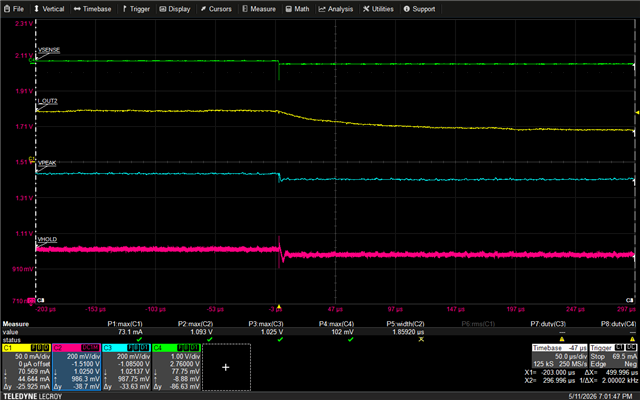Click the C1 50.0 mA/div scale value

(32, 356)
